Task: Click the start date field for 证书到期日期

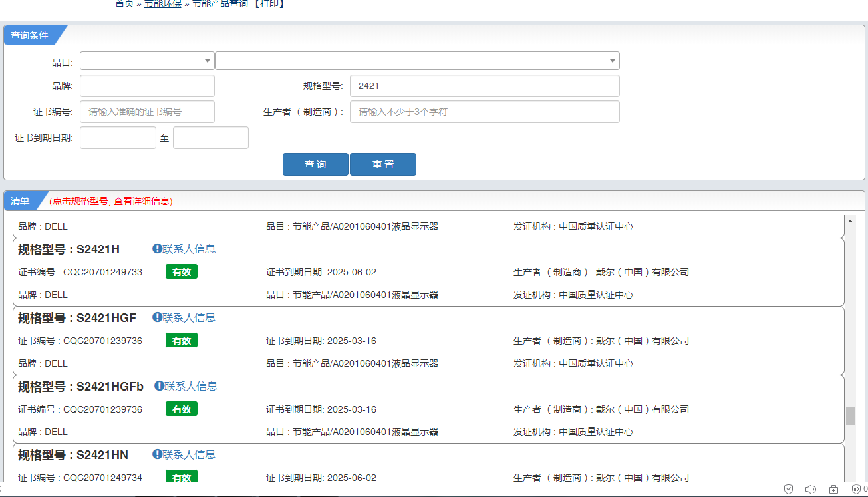Action: click(118, 138)
